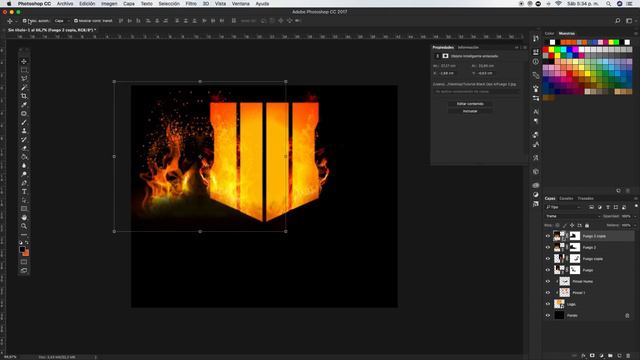Open the Ventana menu
The width and height of the screenshot is (640, 360).
coord(240,4)
